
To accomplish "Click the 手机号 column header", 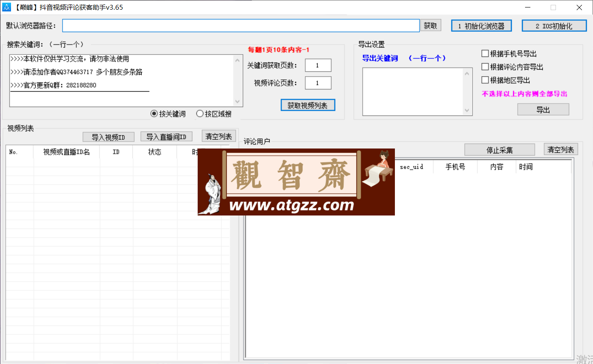I will point(455,167).
